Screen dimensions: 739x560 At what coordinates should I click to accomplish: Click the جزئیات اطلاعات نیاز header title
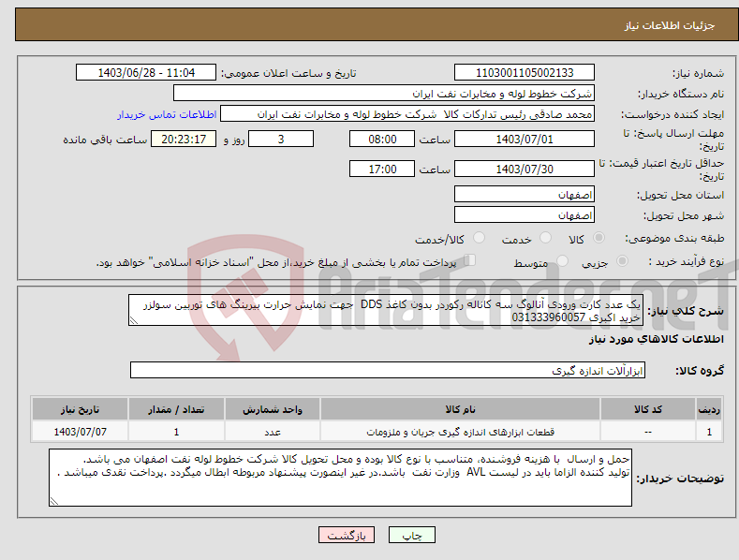(x=670, y=25)
